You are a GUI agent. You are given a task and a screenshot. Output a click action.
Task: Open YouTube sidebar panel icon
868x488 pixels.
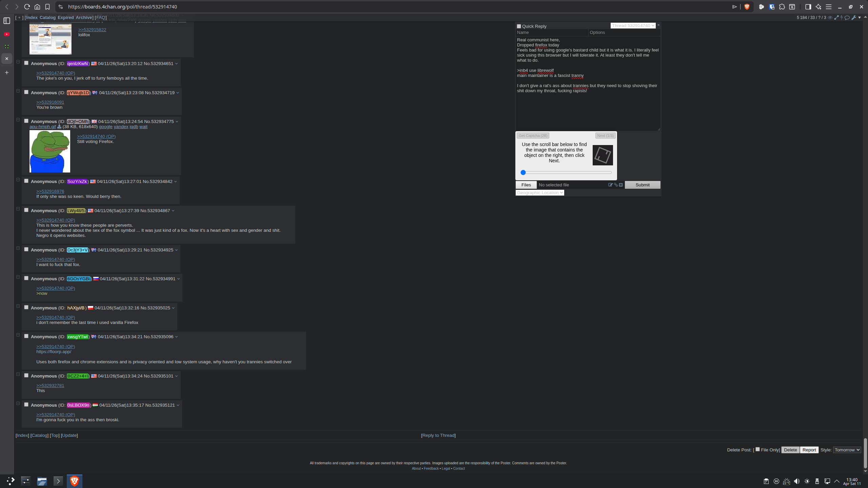(7, 34)
